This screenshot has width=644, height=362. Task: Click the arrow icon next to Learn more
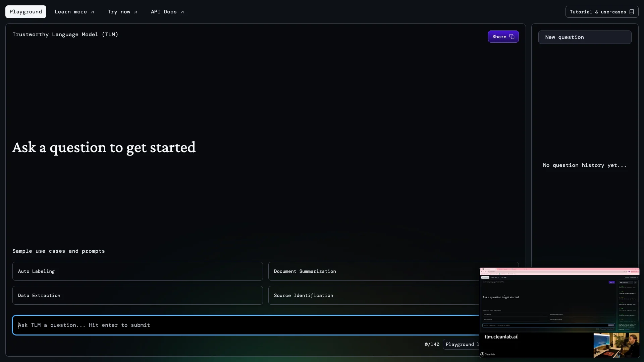pos(92,12)
